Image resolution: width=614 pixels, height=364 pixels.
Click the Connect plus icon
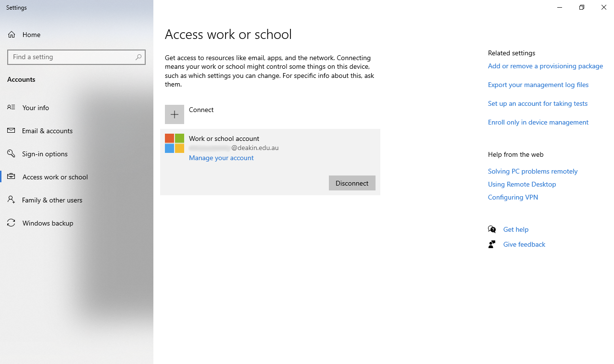[x=174, y=114]
